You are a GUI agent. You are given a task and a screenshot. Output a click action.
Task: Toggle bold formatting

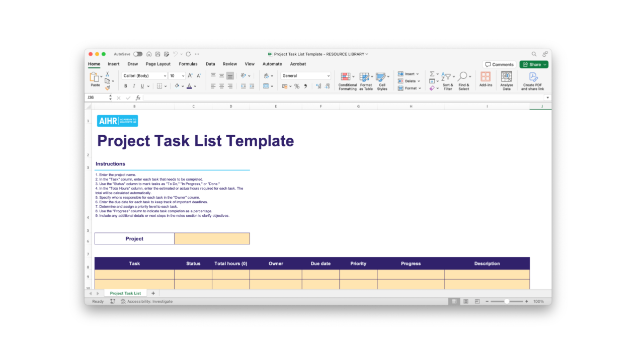[126, 86]
